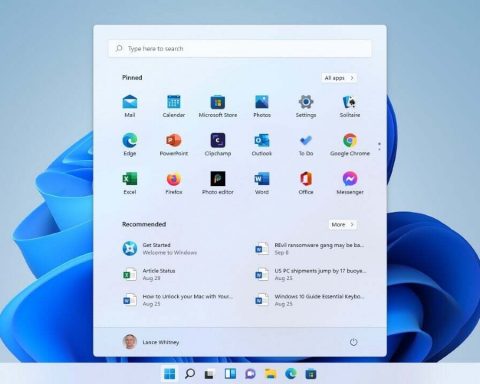Click the 'Recommended' section heading
This screenshot has width=480, height=384.
coord(144,224)
